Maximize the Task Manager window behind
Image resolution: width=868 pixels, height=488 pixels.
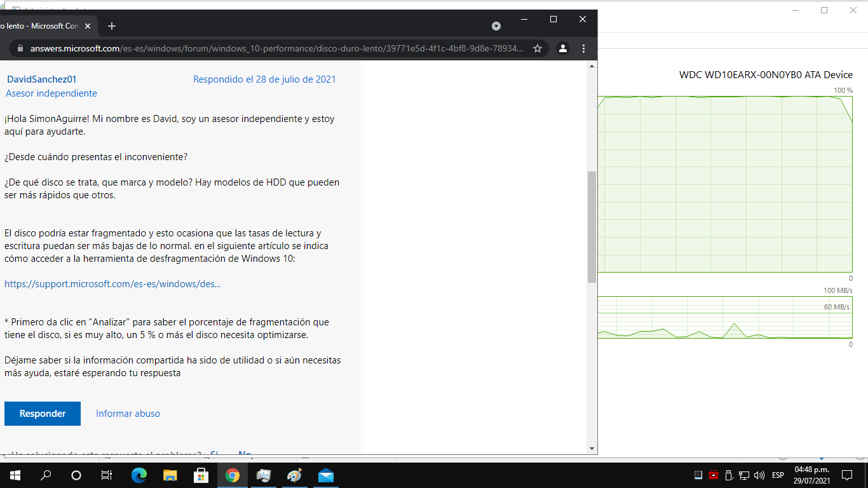point(824,10)
